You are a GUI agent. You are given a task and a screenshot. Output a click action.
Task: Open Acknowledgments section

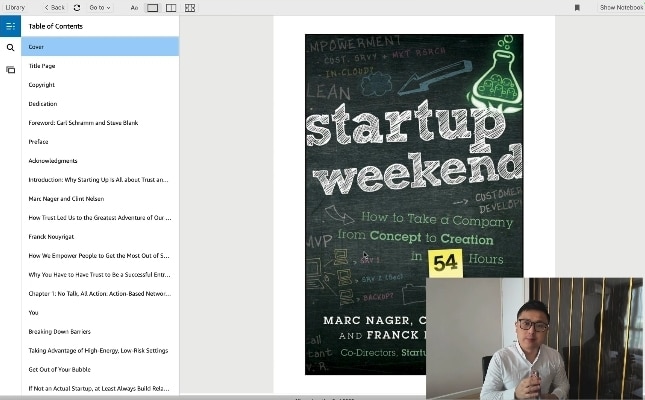point(100,160)
